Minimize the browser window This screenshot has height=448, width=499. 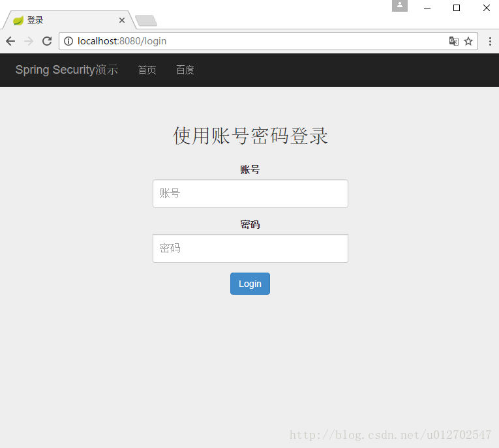(427, 8)
